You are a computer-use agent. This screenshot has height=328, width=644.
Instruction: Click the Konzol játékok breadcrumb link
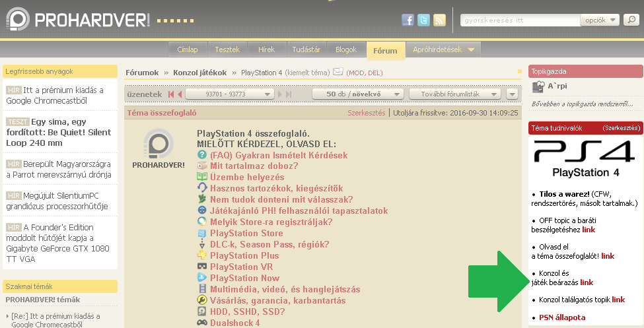200,73
